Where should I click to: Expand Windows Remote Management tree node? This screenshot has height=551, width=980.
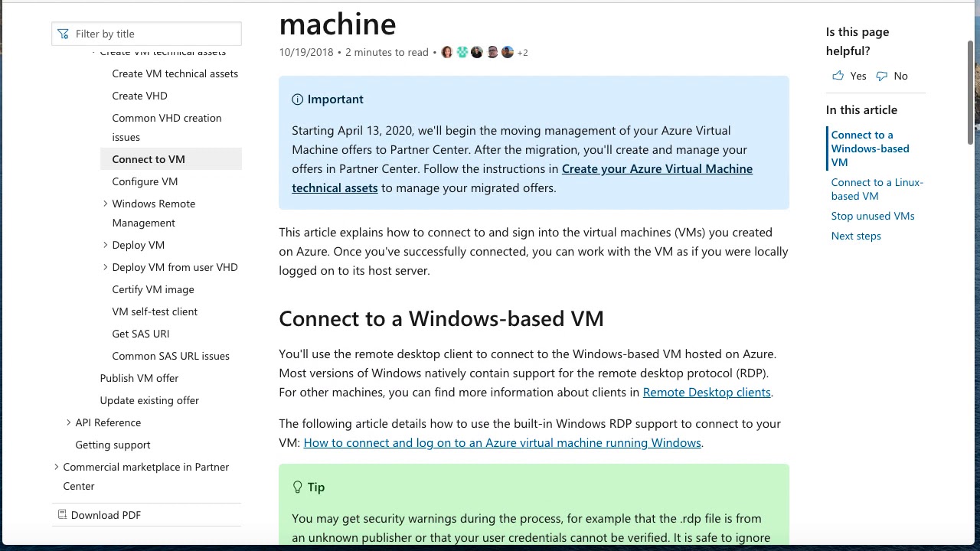coord(105,204)
